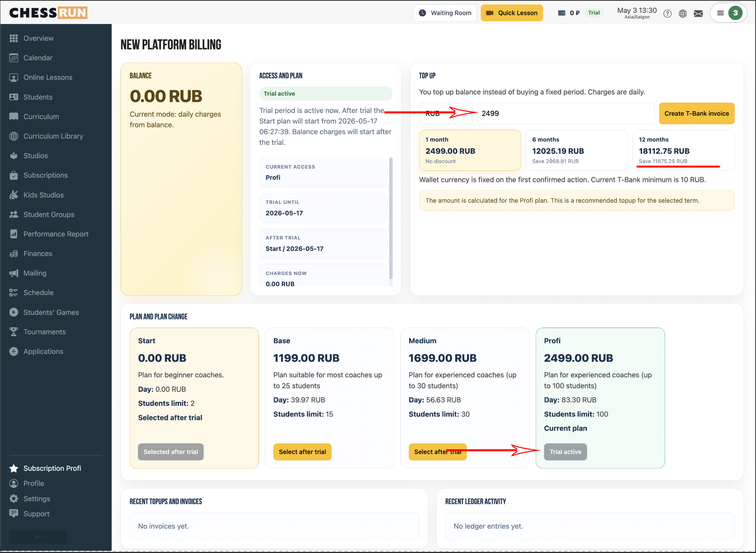Click the 'Trial active' status pill
This screenshot has height=553, width=756.
coord(326,94)
